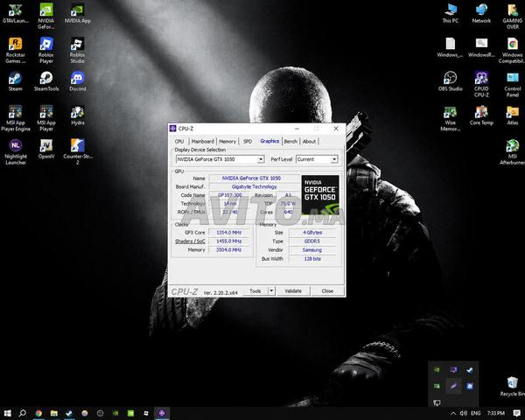
Task: Click the Steam icon in the tray overflow
Action: coord(469,370)
